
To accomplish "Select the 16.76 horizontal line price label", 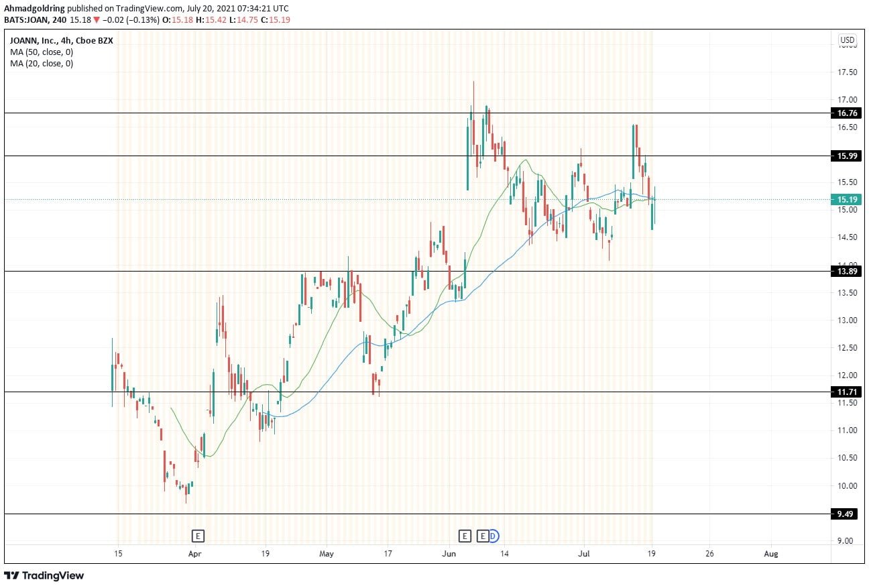I will click(848, 113).
